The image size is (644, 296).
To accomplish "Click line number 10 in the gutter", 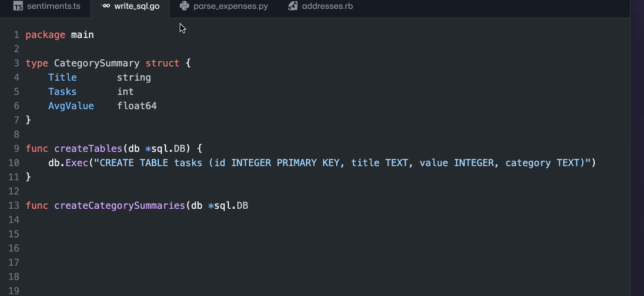I will tap(14, 163).
